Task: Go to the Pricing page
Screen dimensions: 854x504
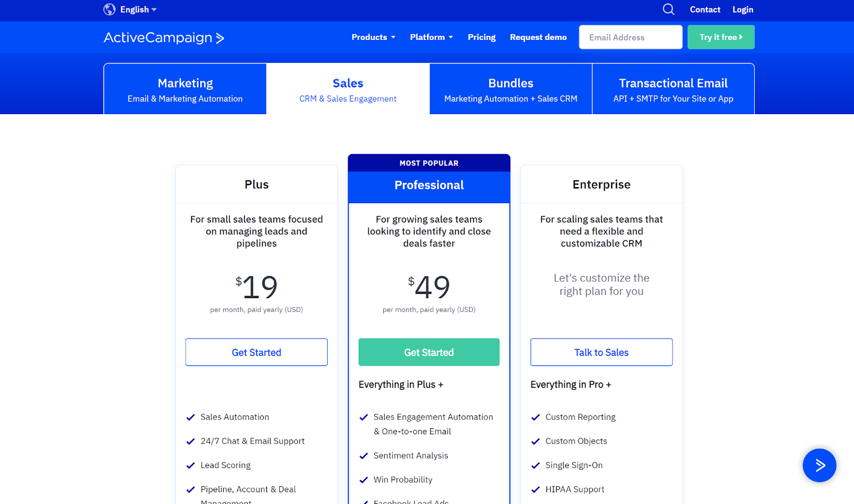Action: pyautogui.click(x=481, y=37)
